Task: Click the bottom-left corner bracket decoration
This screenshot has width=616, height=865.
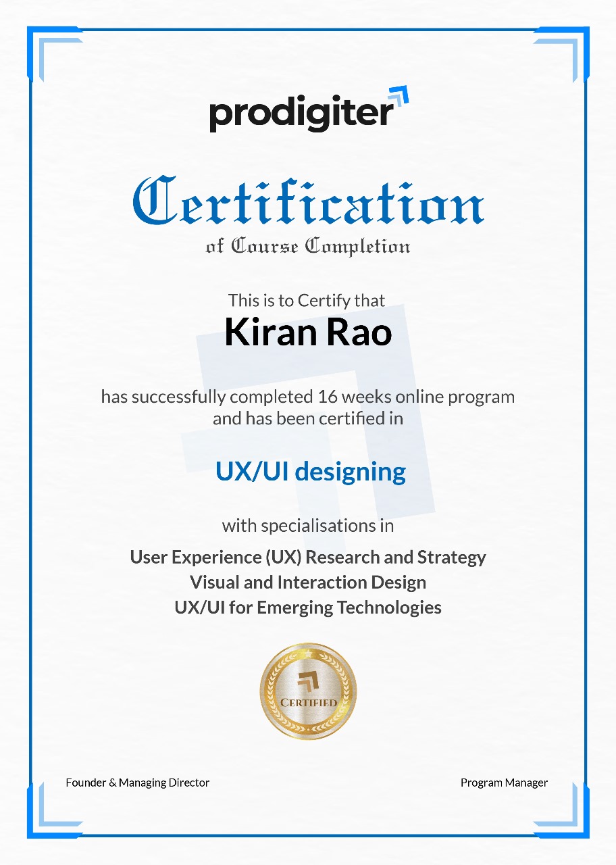Action: pos(55,809)
